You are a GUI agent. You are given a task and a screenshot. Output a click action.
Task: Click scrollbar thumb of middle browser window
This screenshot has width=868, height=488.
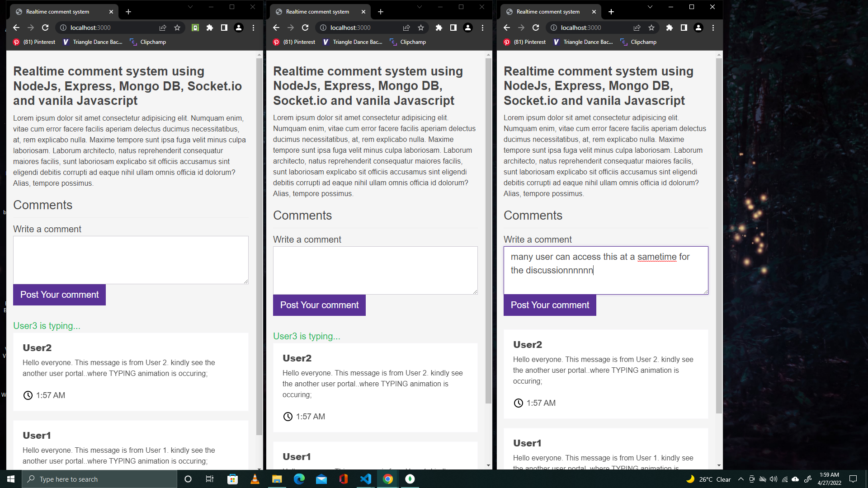coord(488,230)
